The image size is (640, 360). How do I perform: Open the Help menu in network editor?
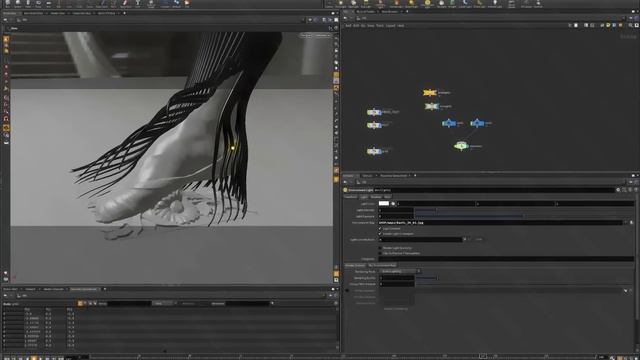point(401,26)
